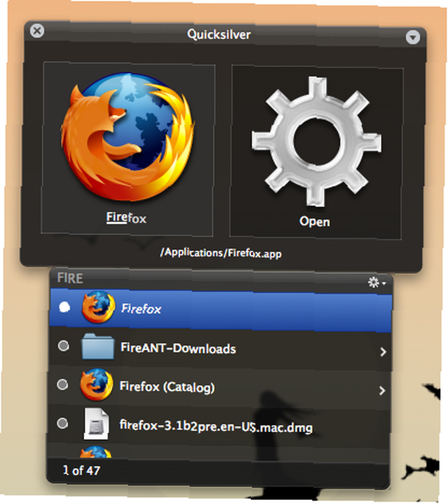The width and height of the screenshot is (448, 504).
Task: Open the Quicksilver title bar dropdown arrow
Action: pos(413,37)
